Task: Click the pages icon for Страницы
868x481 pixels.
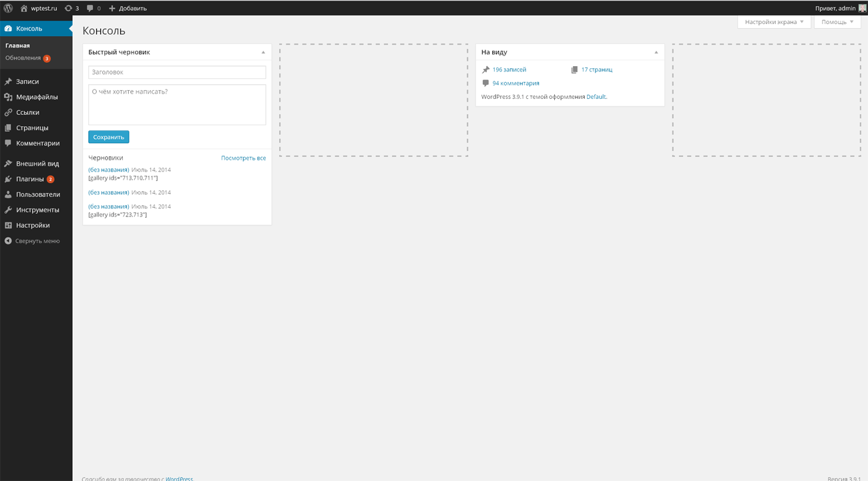Action: [x=8, y=128]
